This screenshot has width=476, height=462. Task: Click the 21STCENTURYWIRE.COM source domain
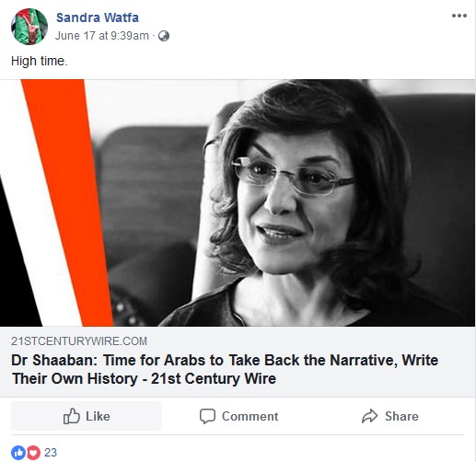79,341
